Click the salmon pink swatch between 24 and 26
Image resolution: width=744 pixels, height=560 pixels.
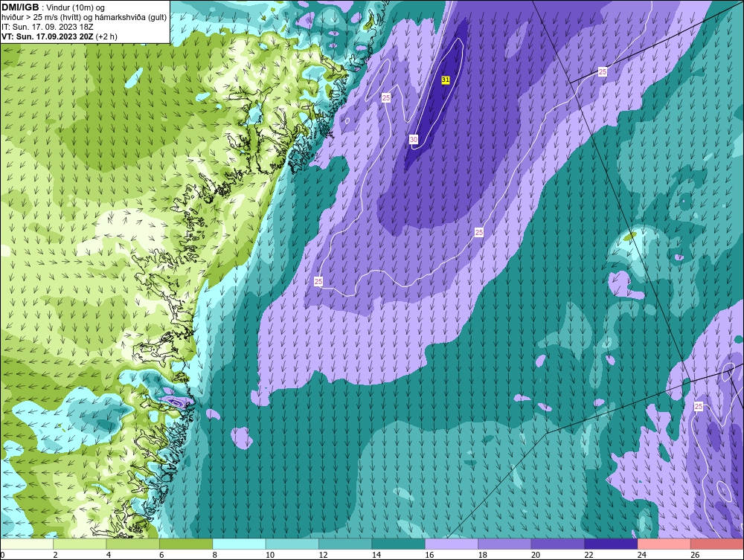pos(664,544)
